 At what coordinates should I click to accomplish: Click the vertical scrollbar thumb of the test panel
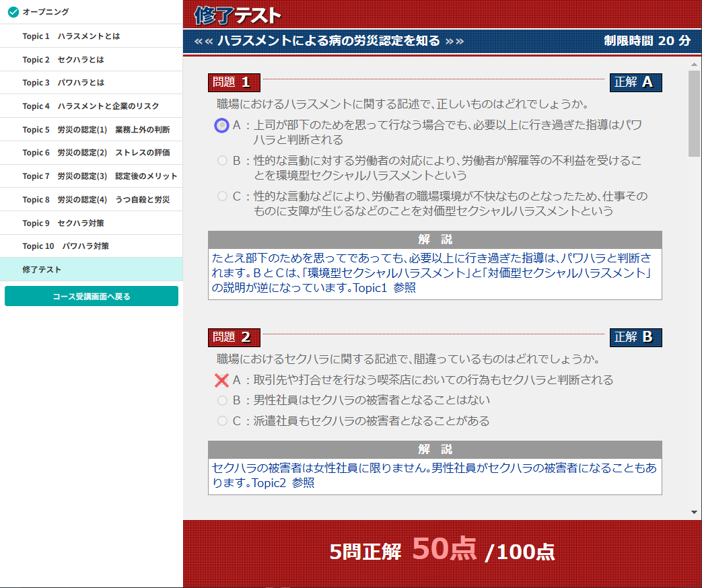click(694, 114)
